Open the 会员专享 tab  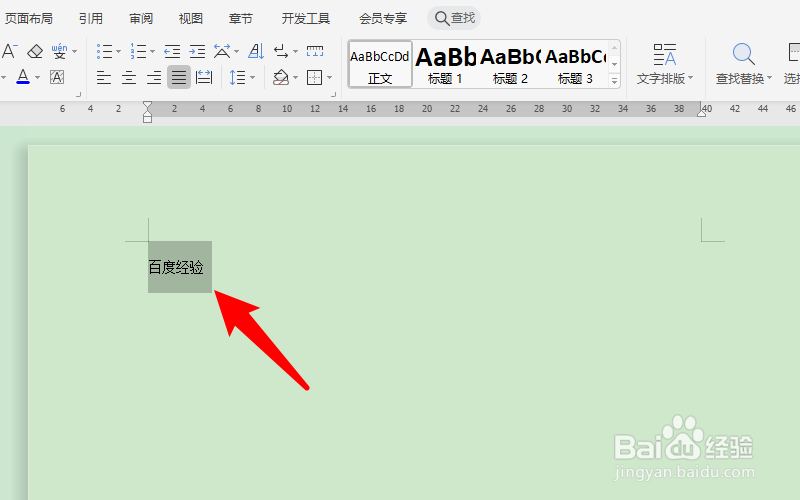click(x=383, y=19)
